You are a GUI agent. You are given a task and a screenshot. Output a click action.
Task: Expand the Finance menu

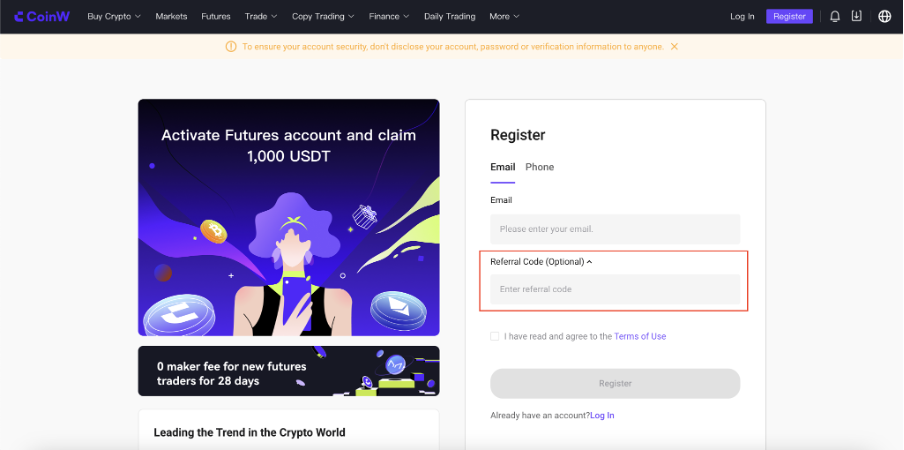[389, 16]
